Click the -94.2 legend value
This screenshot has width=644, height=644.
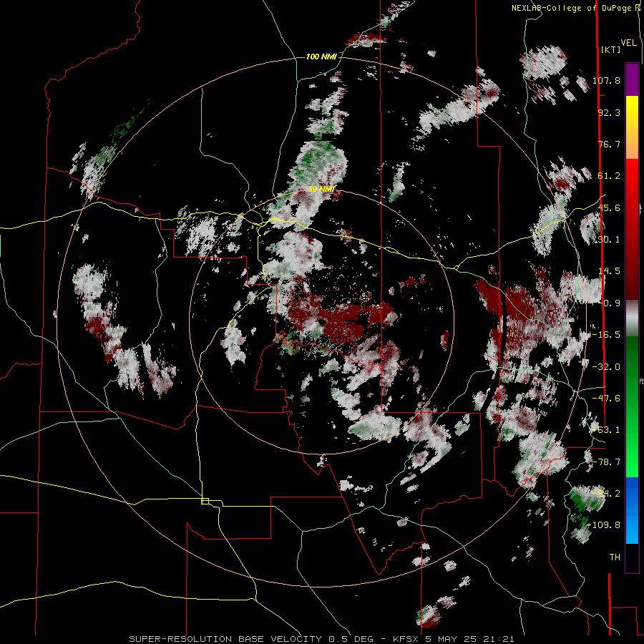(606, 494)
